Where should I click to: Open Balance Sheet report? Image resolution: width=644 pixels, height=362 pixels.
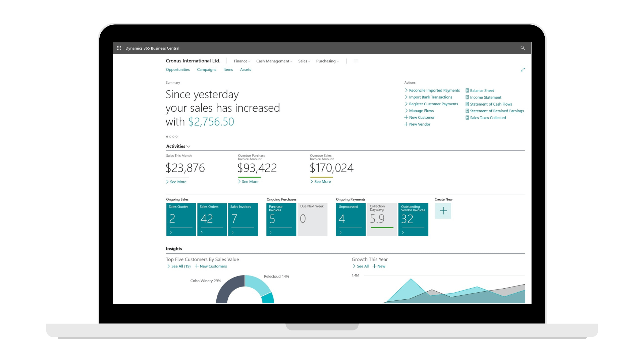pyautogui.click(x=480, y=90)
